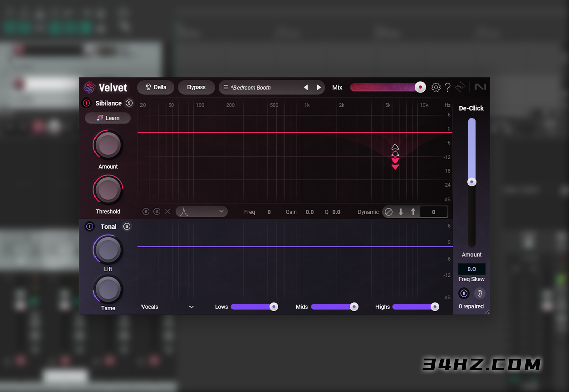The width and height of the screenshot is (569, 392).
Task: Solo the selected EQ band
Action: [157, 212]
